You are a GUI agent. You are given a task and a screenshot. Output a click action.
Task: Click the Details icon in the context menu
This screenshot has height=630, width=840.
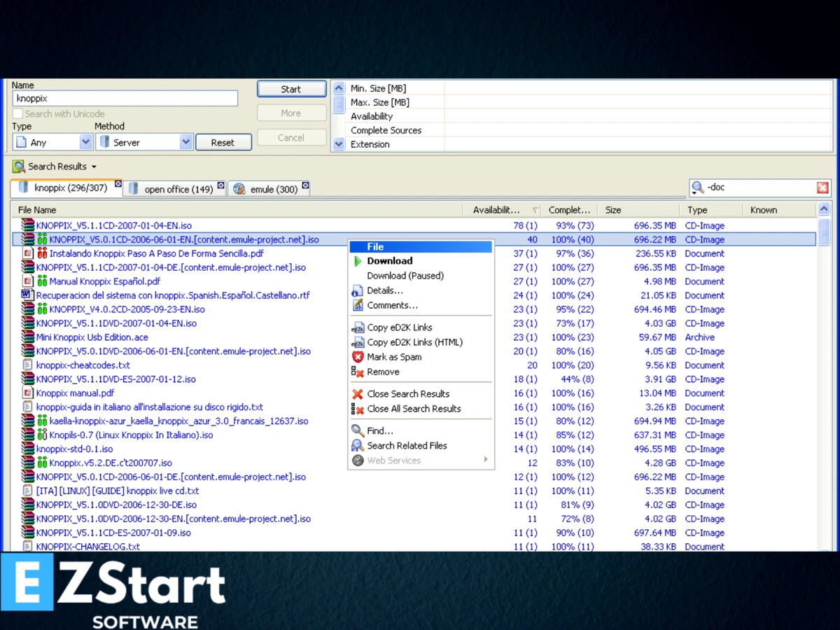tap(358, 290)
